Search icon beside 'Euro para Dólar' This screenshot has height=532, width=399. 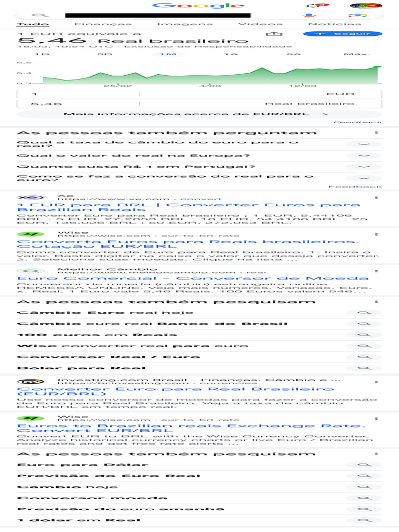[x=364, y=465]
